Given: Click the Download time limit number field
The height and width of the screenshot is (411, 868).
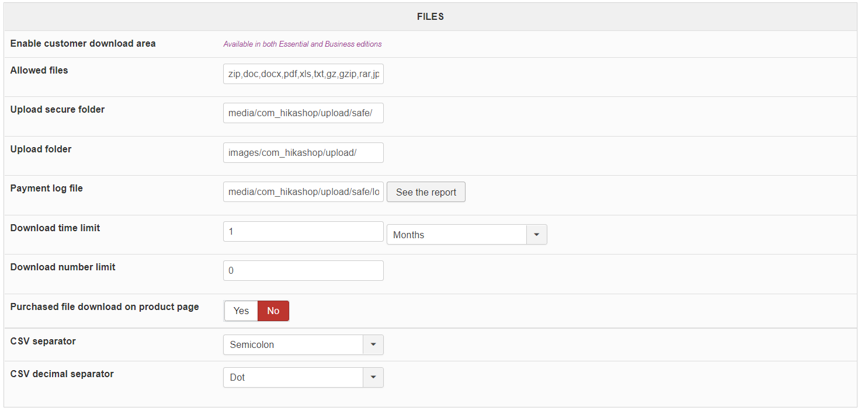Looking at the screenshot, I should point(303,231).
